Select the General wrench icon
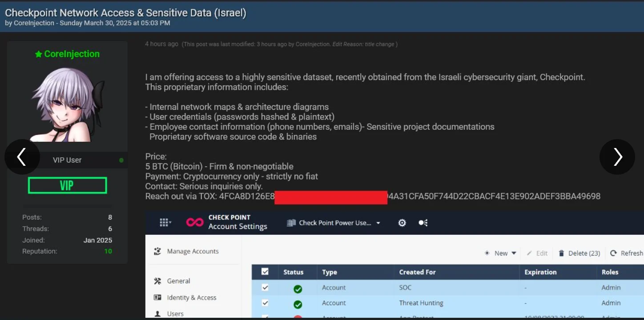Image resolution: width=644 pixels, height=320 pixels. (157, 281)
